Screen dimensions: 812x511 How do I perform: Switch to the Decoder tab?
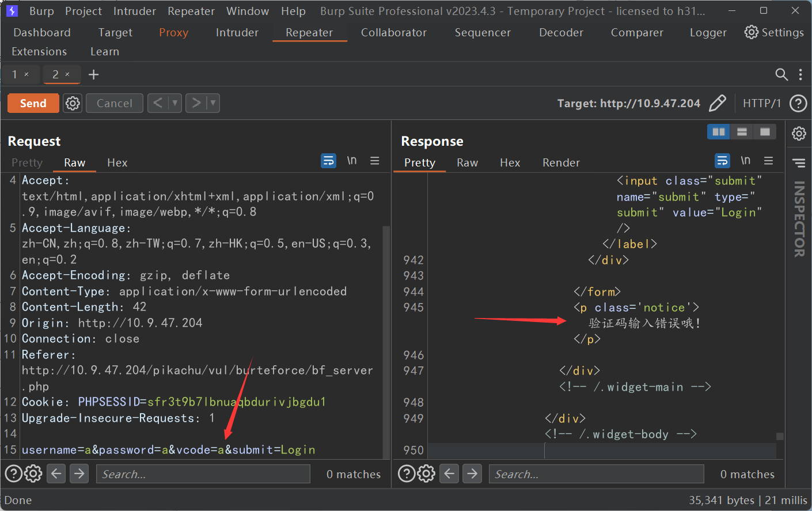tap(561, 32)
